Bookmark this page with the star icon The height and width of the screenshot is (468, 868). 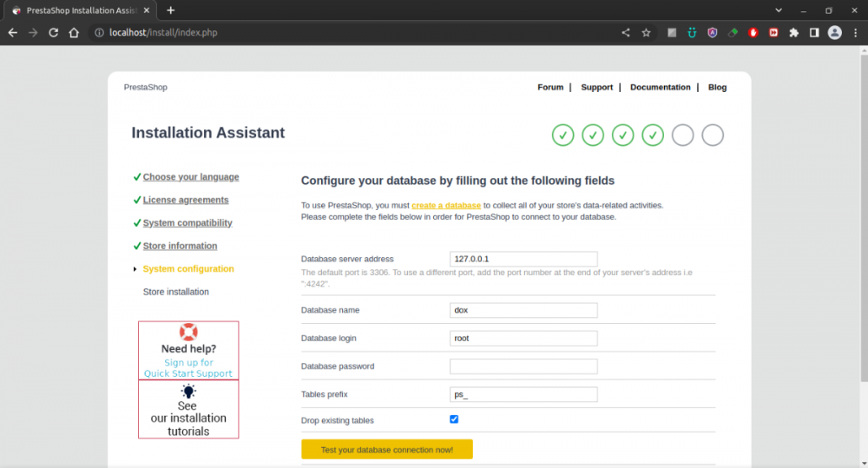click(x=647, y=33)
